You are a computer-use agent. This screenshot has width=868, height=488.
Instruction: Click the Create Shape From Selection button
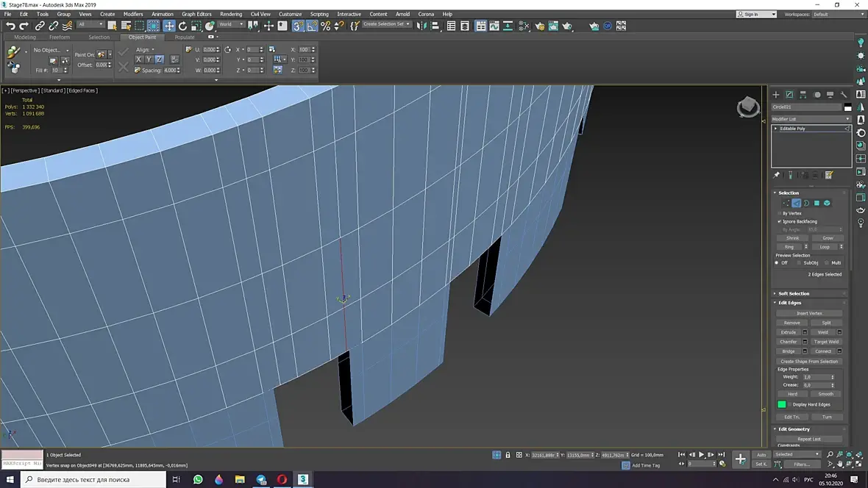(809, 362)
